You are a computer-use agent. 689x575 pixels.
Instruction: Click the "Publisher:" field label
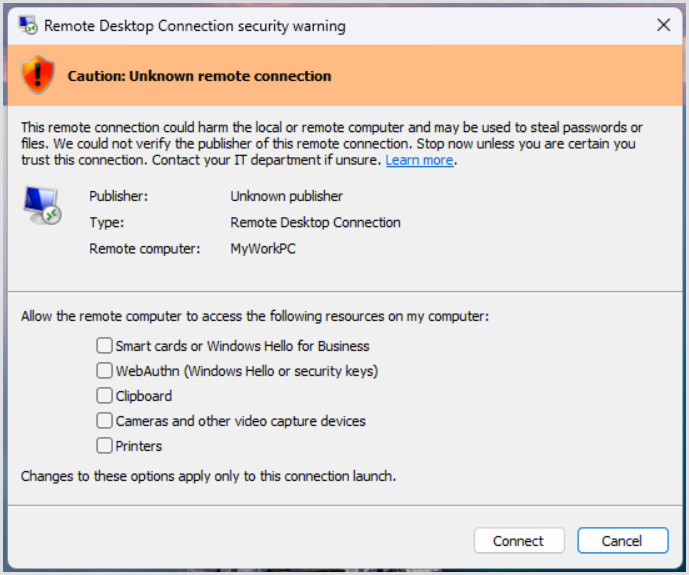(x=118, y=196)
